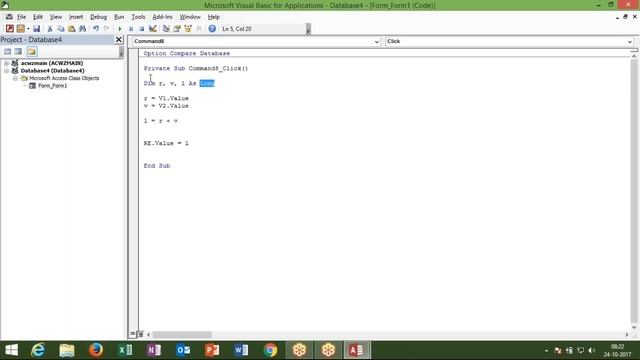This screenshot has width=640, height=360.
Task: Toggle Design Mode icon
Action: 153,29
